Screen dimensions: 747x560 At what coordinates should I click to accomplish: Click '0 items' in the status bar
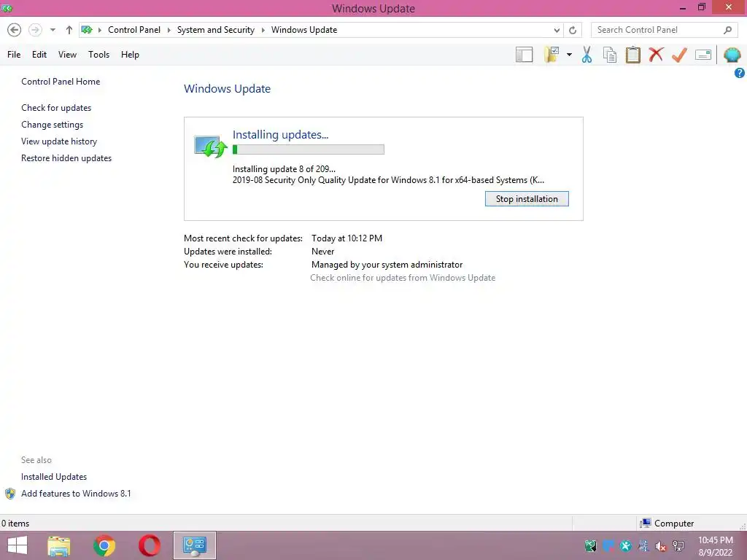[15, 524]
